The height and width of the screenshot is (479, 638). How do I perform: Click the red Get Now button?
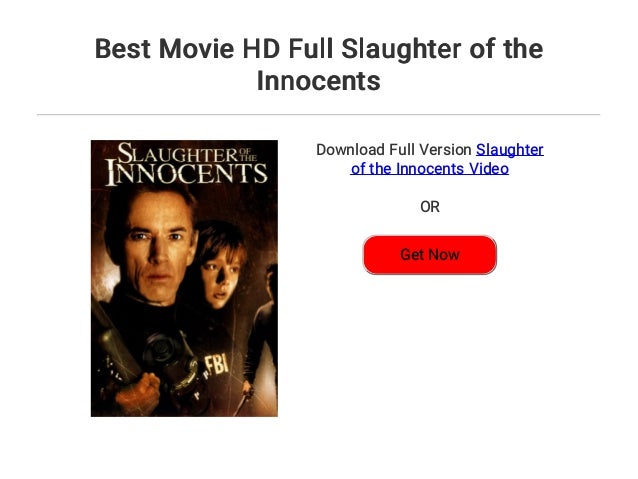click(x=429, y=254)
